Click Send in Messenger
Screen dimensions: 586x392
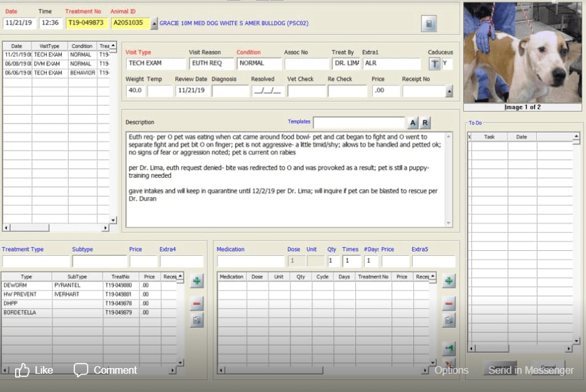(531, 370)
